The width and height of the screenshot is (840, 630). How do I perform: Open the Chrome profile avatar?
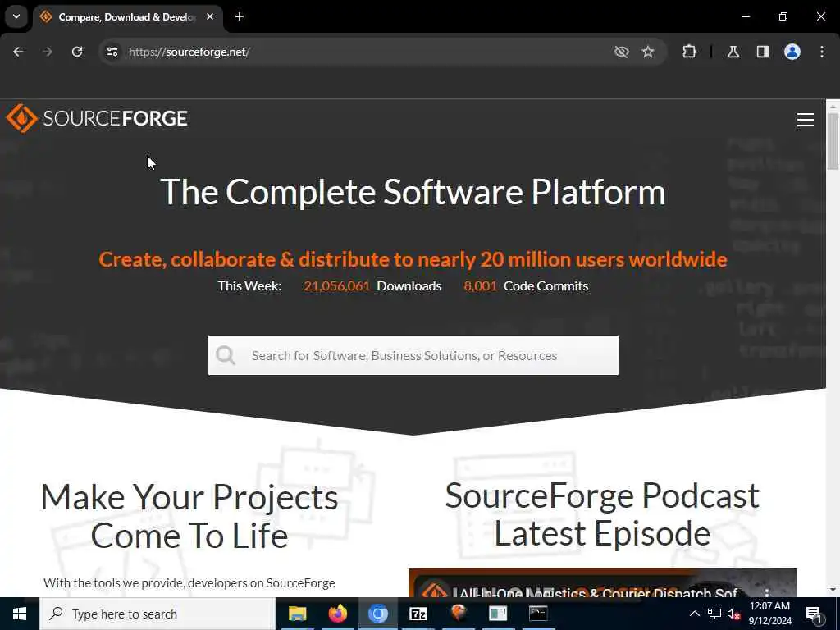792,52
